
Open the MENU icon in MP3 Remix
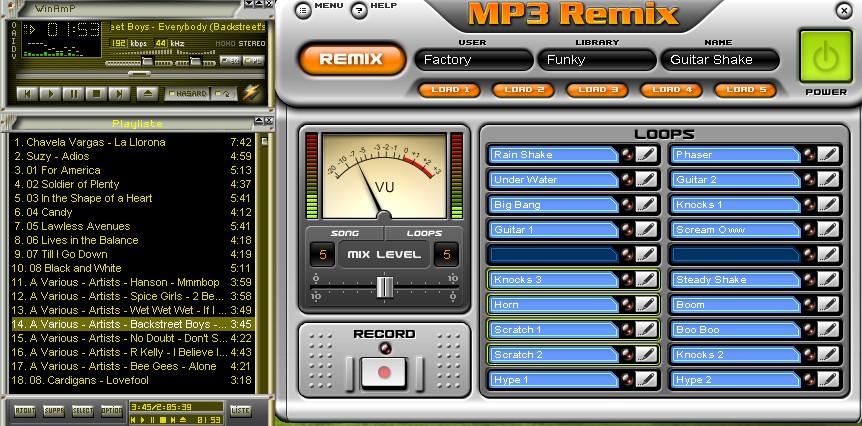pyautogui.click(x=303, y=10)
